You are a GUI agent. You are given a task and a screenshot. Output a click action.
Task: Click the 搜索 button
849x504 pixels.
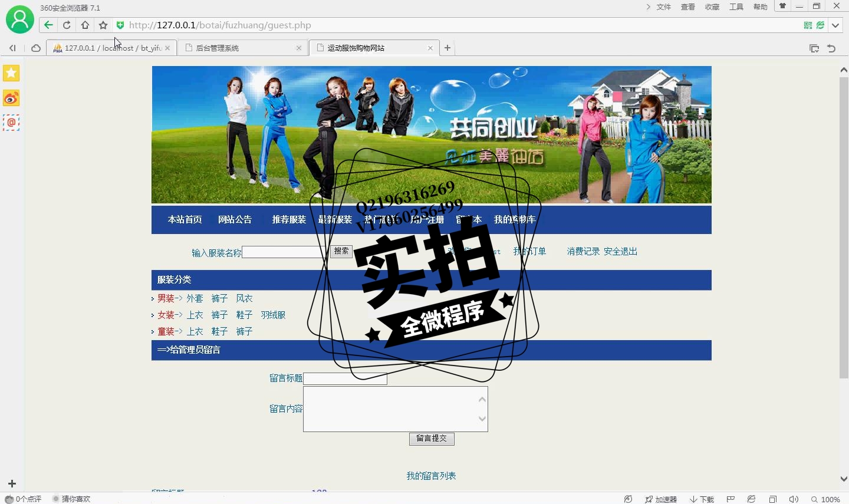pos(341,252)
